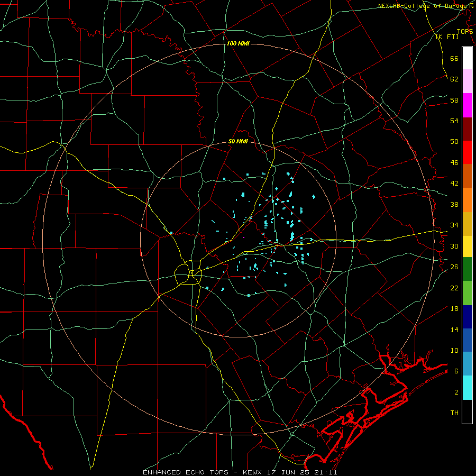Click the orange 38-42 legend swatch

(467, 200)
